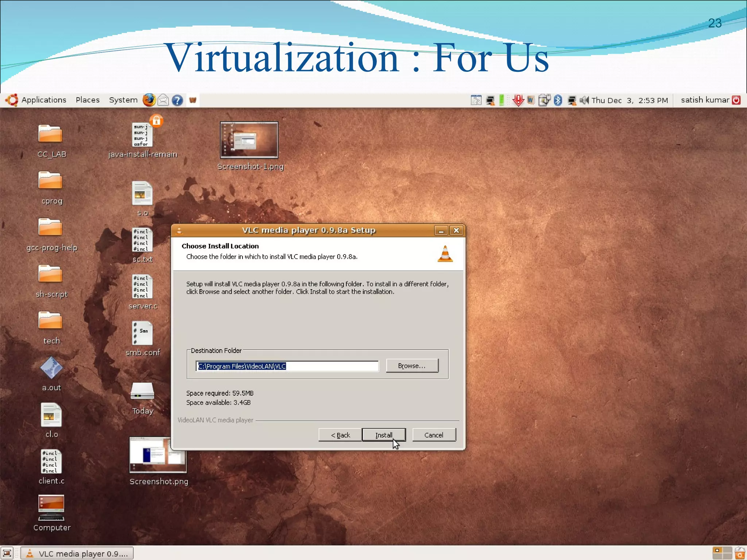
Task: Launch Firefox from the top panel
Action: tap(149, 100)
